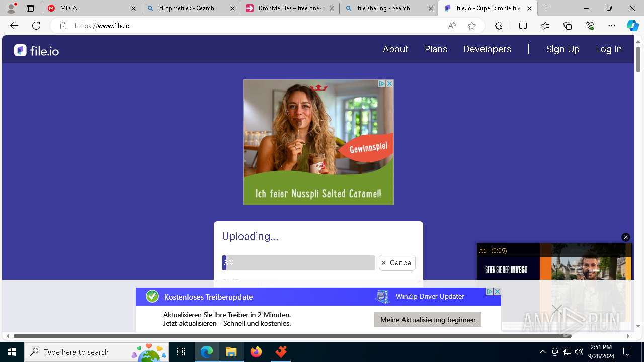Open Browser essentials heart icon

click(590, 26)
